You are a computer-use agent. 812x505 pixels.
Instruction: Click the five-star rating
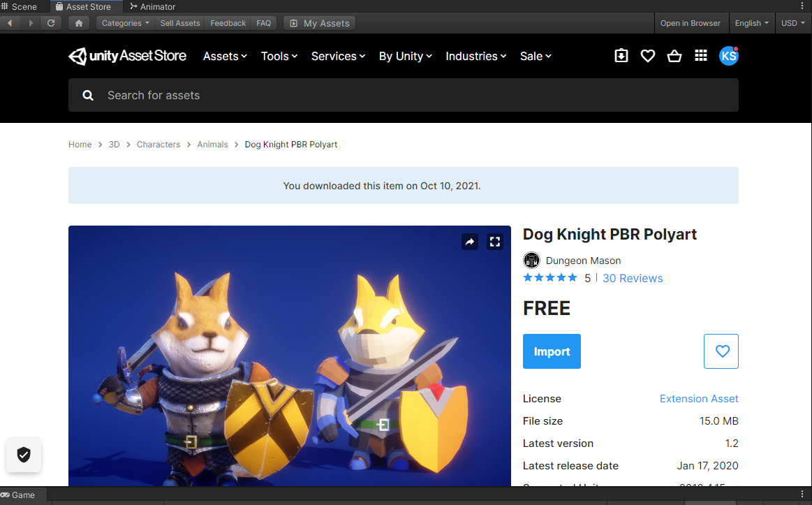(550, 277)
